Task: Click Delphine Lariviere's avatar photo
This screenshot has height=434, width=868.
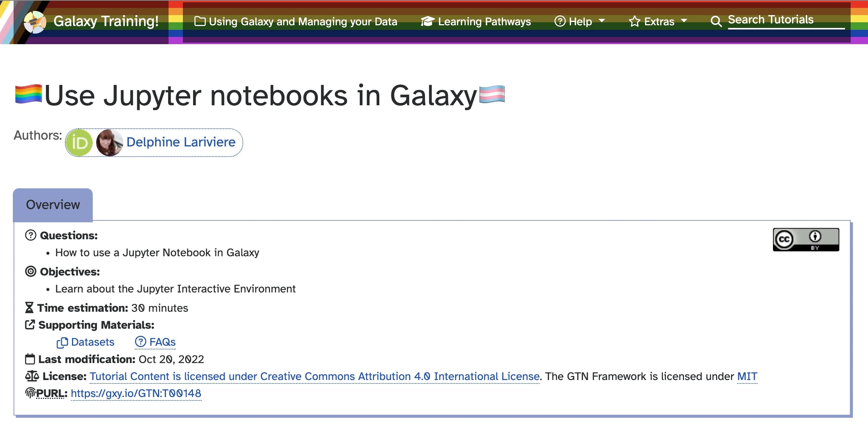Action: (x=109, y=143)
